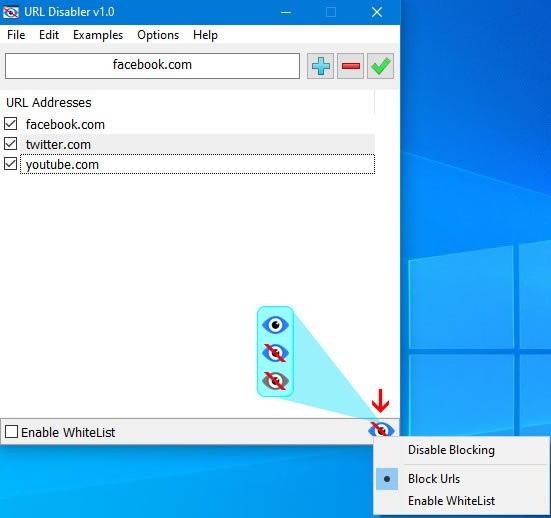Viewport: 551px width, 518px height.
Task: Click the blue plus add URL button
Action: [x=320, y=66]
